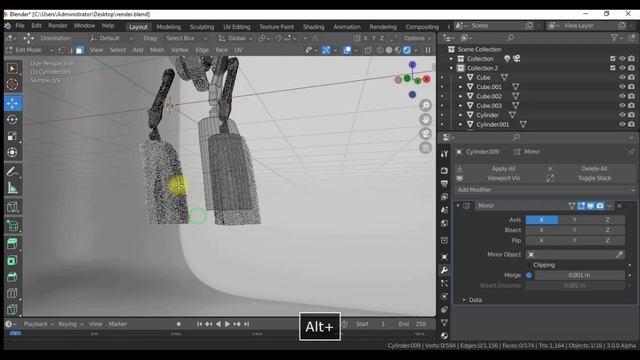Activate the Scale tool
The height and width of the screenshot is (360, 640).
coord(12,136)
